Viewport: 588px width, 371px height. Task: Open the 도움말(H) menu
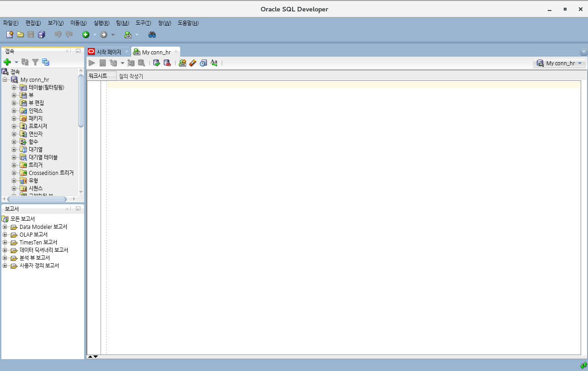pos(188,23)
